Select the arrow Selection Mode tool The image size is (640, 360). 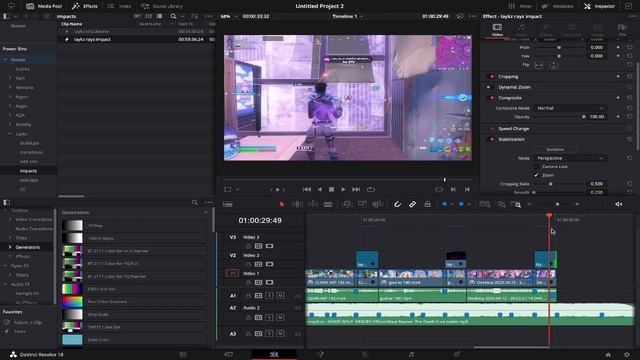pos(282,204)
